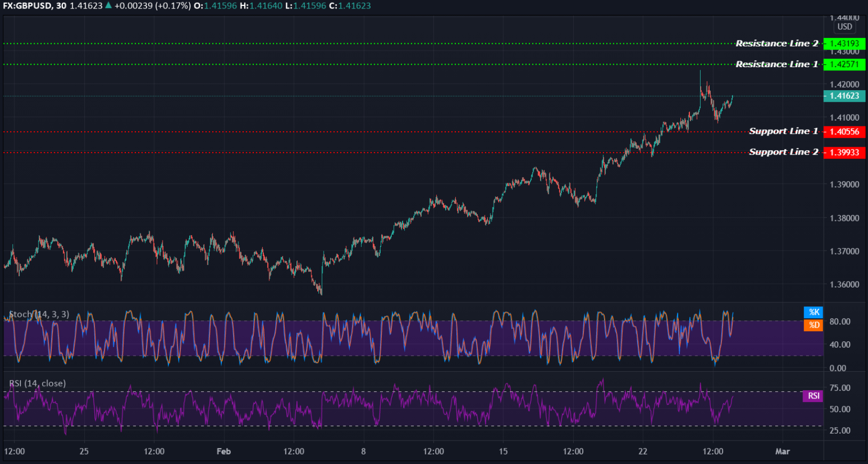Click the 1.38000 price axis label
The image size is (868, 464).
click(845, 218)
